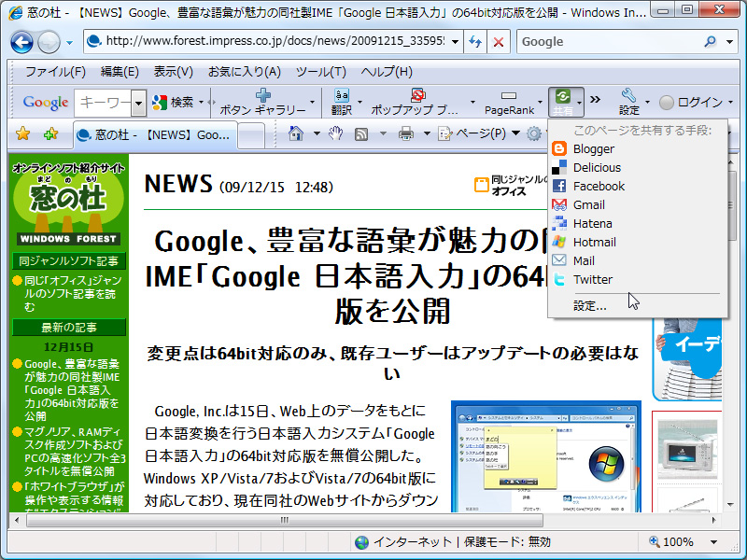
Task: Open Google Toolbar settings gear
Action: [628, 103]
